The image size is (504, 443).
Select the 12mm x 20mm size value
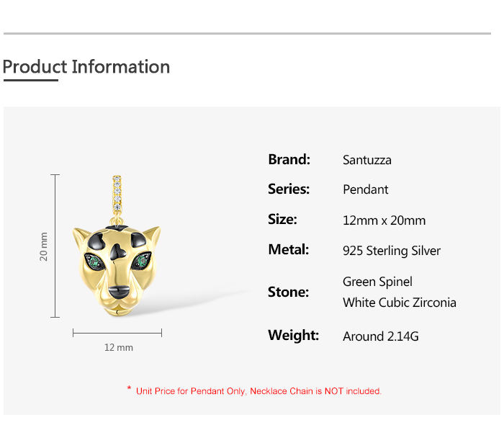(x=384, y=220)
